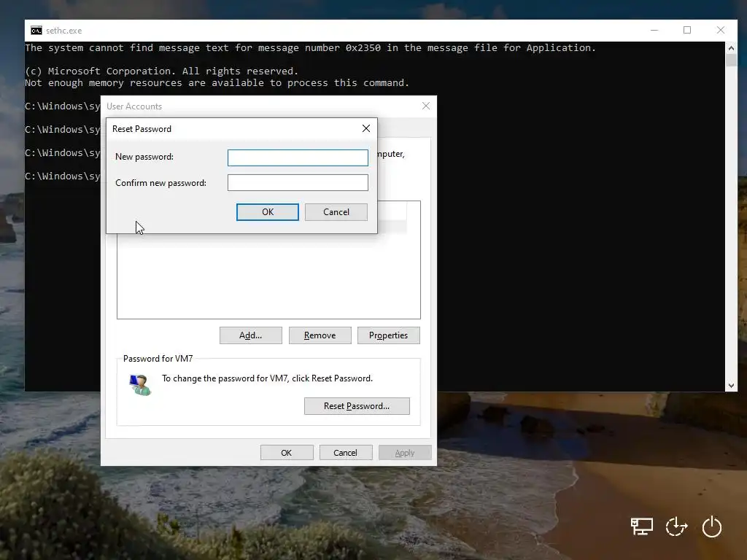This screenshot has height=560, width=747.
Task: Click Remove button in User Accounts
Action: click(320, 335)
